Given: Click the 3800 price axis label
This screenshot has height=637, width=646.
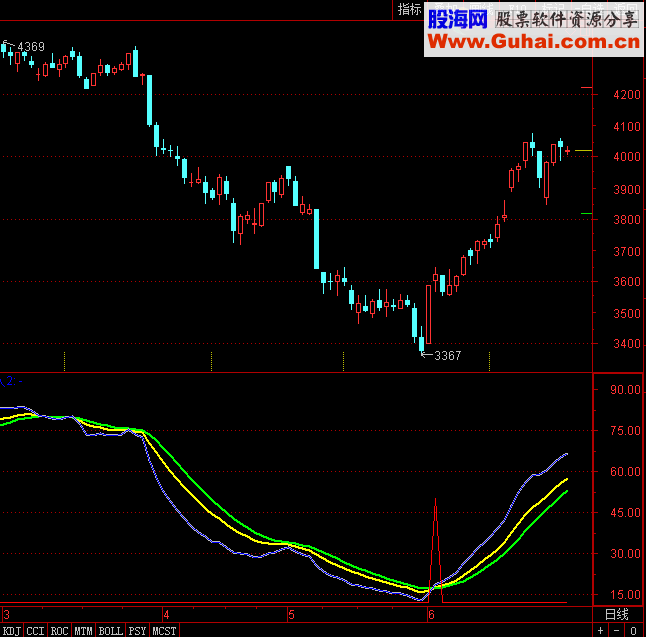Looking at the screenshot, I should pos(627,219).
